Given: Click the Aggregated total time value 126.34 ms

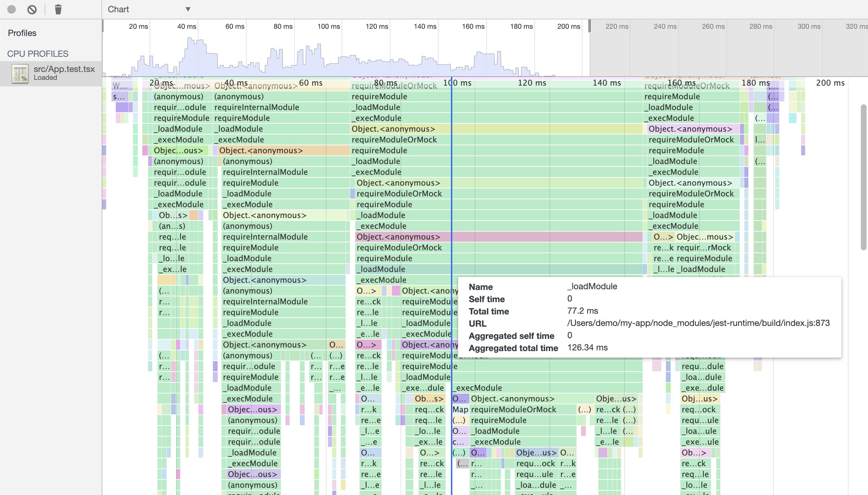Looking at the screenshot, I should point(588,348).
